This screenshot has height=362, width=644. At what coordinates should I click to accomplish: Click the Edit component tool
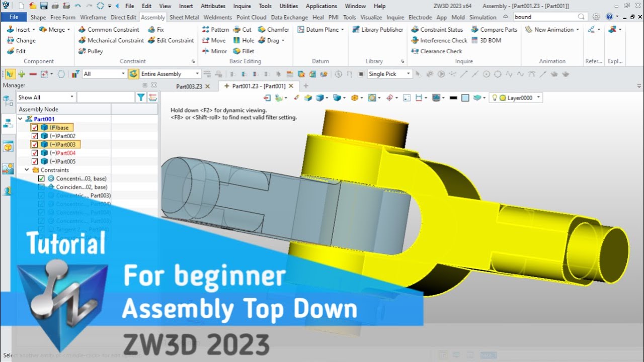[x=17, y=51]
